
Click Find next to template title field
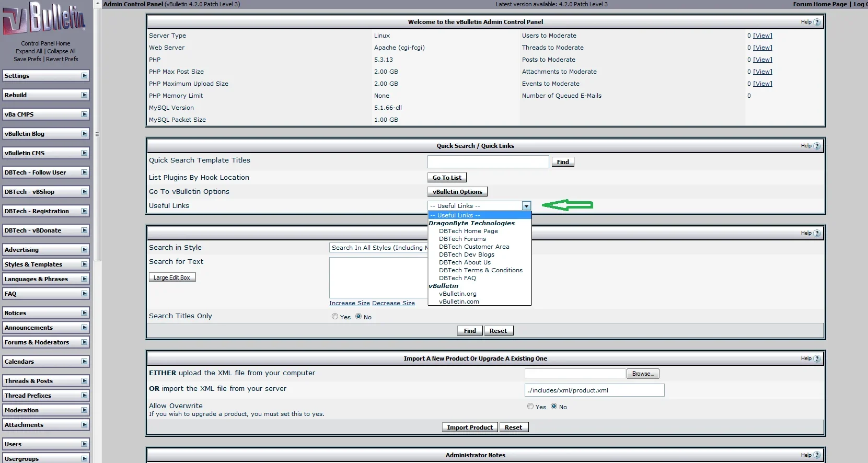point(563,162)
